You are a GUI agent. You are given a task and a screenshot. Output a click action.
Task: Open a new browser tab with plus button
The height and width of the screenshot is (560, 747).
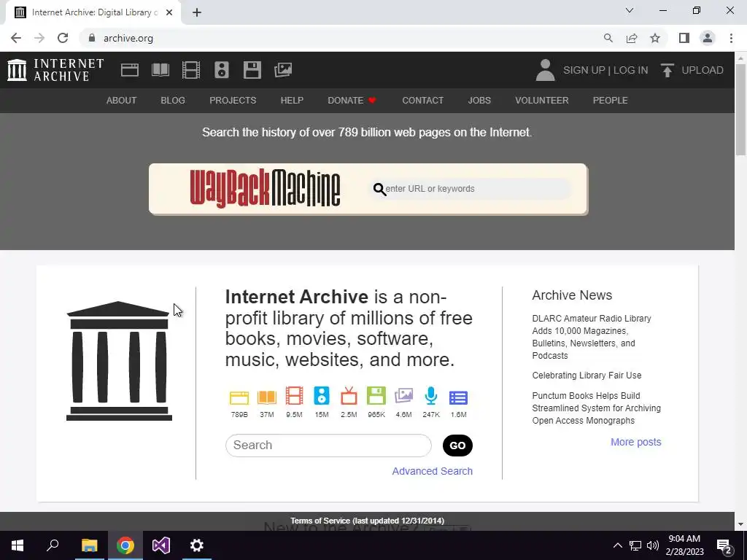(x=197, y=12)
